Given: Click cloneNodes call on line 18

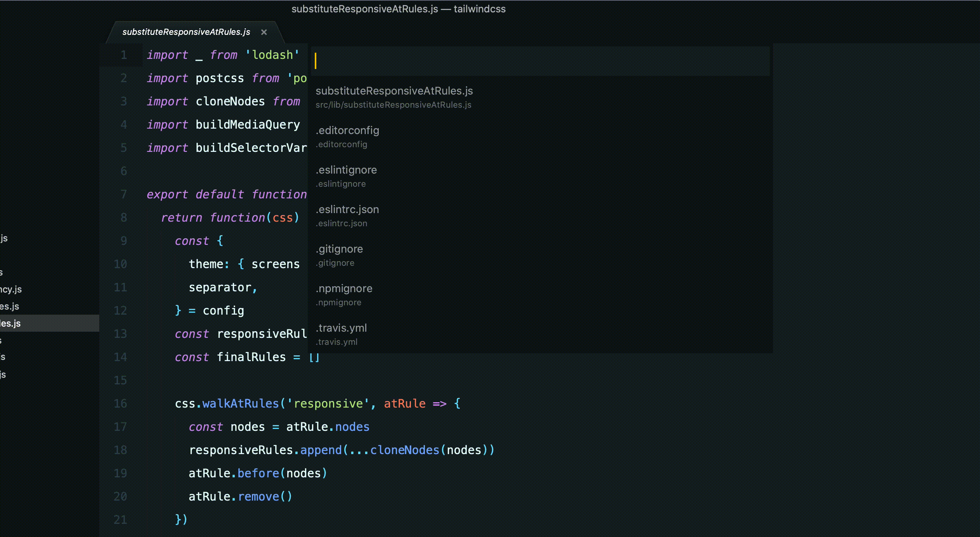Looking at the screenshot, I should (x=404, y=450).
